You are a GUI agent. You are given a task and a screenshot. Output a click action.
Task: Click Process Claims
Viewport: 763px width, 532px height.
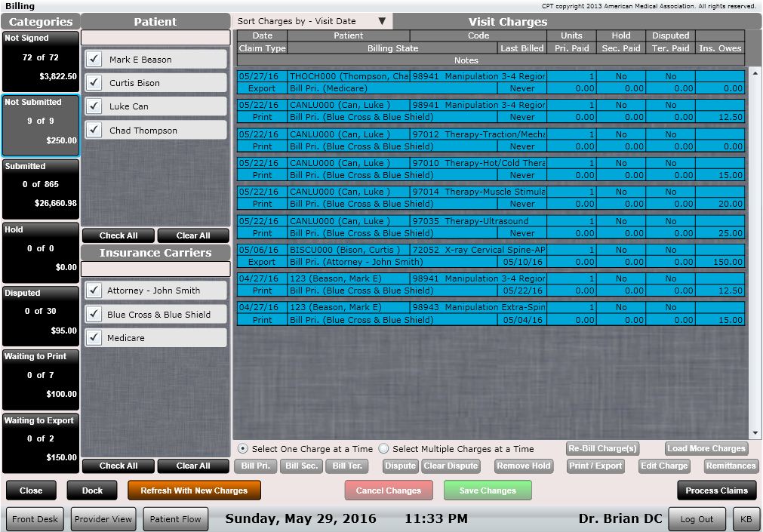715,490
